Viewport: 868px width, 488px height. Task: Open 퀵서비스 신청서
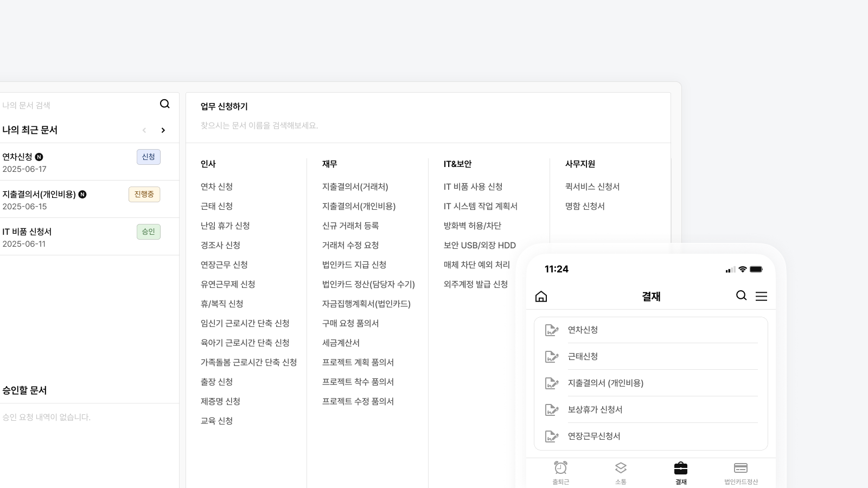[592, 187]
